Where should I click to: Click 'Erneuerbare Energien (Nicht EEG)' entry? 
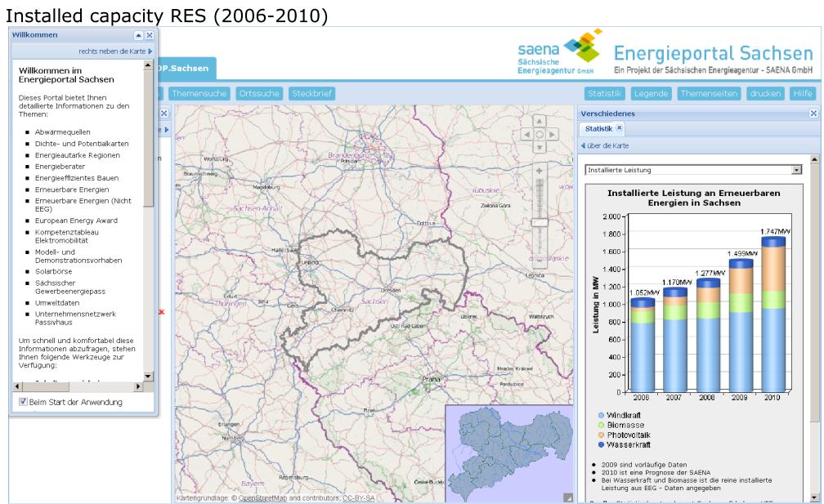[x=83, y=205]
